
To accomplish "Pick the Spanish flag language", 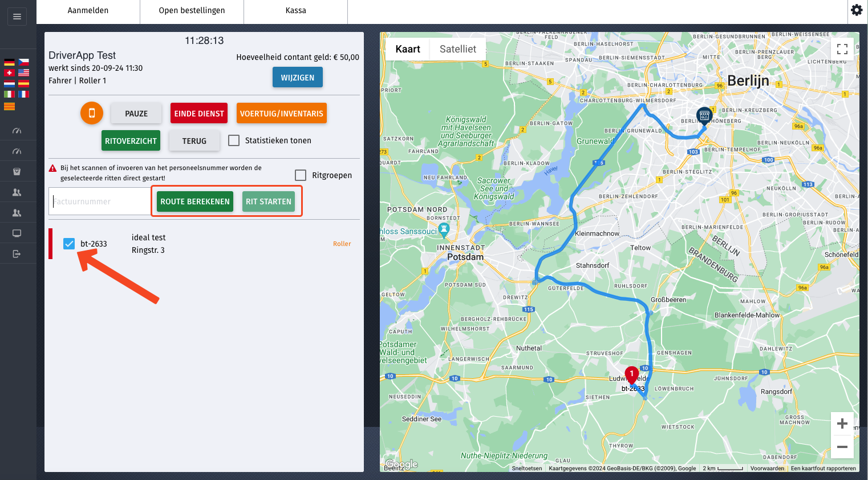I will pos(23,84).
